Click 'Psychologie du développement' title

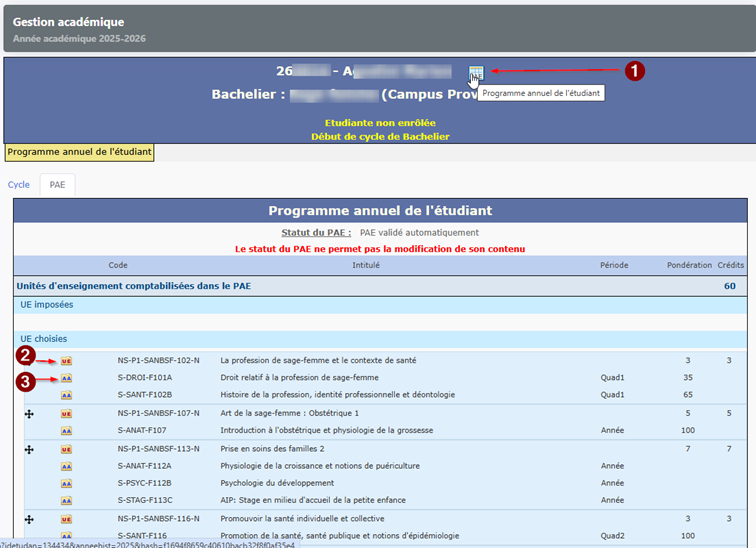(277, 482)
